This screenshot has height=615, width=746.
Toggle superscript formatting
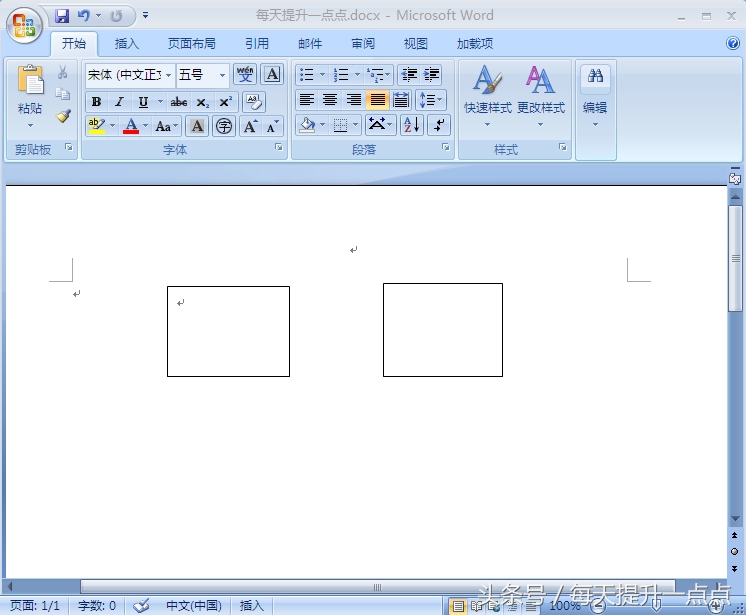pyautogui.click(x=226, y=102)
